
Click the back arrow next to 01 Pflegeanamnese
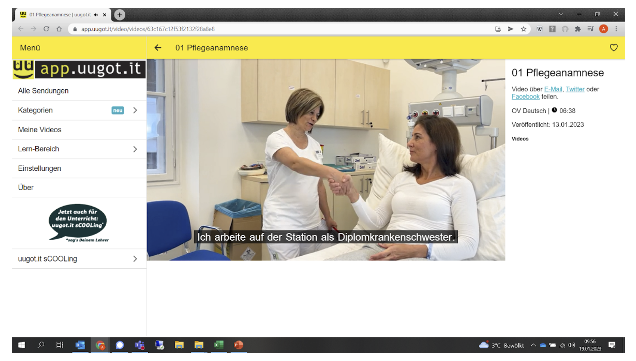click(x=158, y=48)
